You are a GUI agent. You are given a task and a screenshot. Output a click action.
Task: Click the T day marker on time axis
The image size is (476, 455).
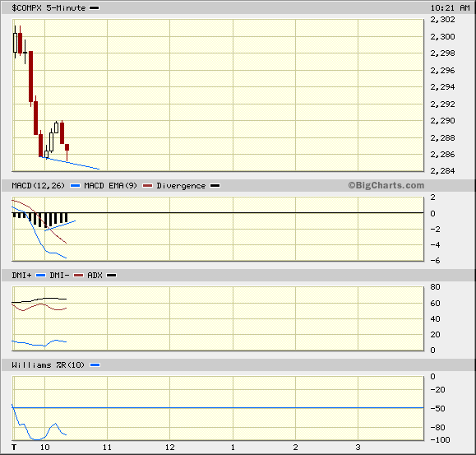[14, 448]
